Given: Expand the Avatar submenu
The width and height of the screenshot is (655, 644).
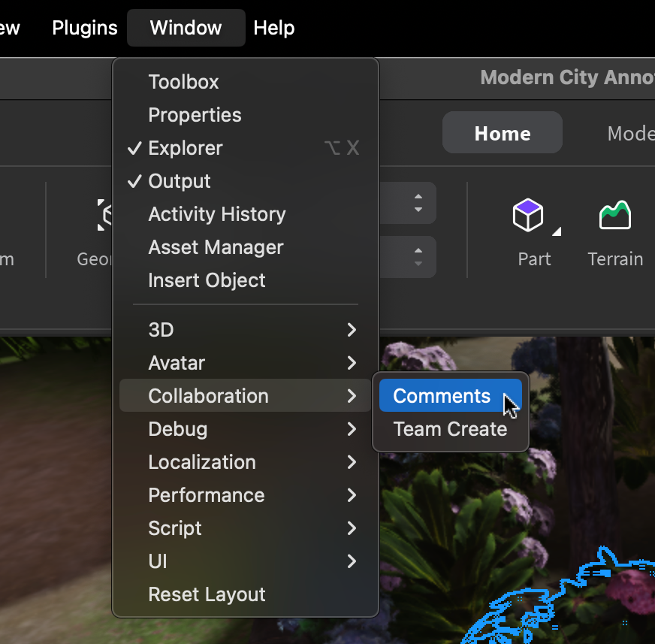Looking at the screenshot, I should pyautogui.click(x=177, y=363).
